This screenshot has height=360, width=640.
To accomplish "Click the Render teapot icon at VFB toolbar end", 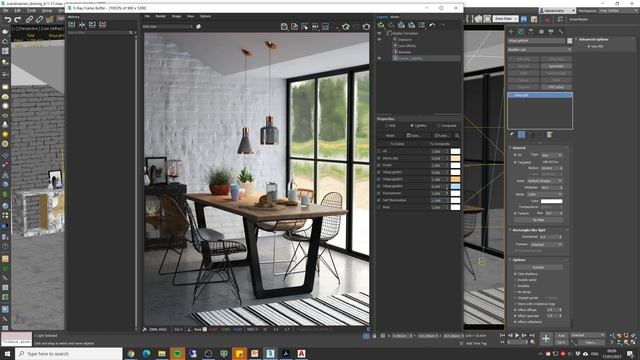I will [x=366, y=27].
